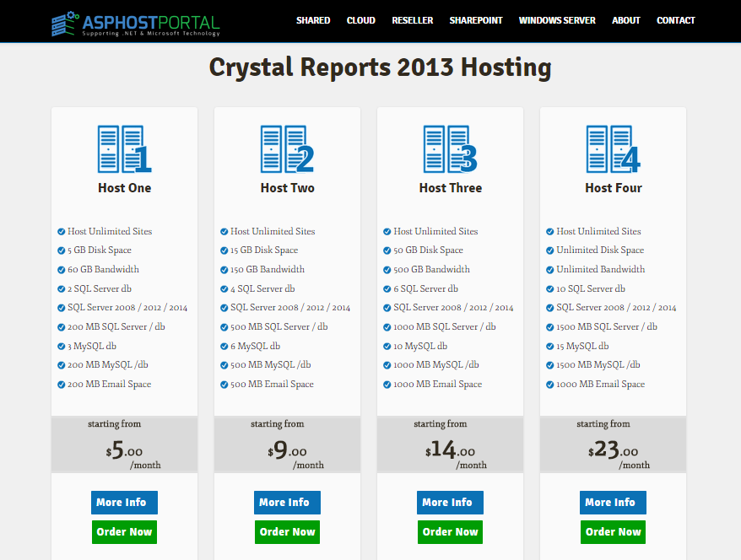The image size is (741, 560).
Task: Click the 1000 MB MySQL /db feature
Action: (436, 365)
